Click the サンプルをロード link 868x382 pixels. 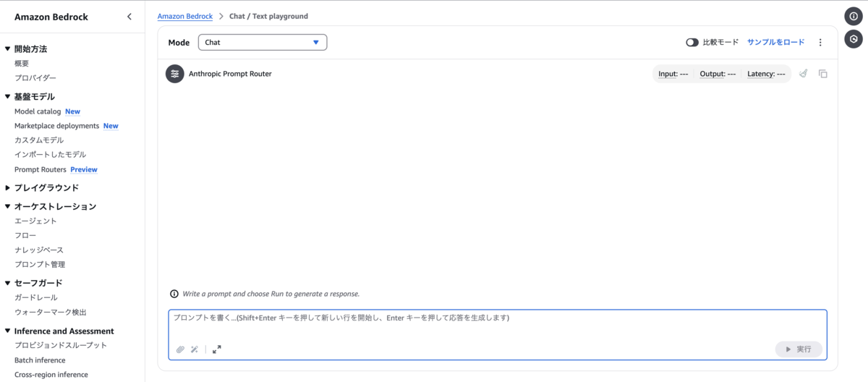tap(775, 43)
